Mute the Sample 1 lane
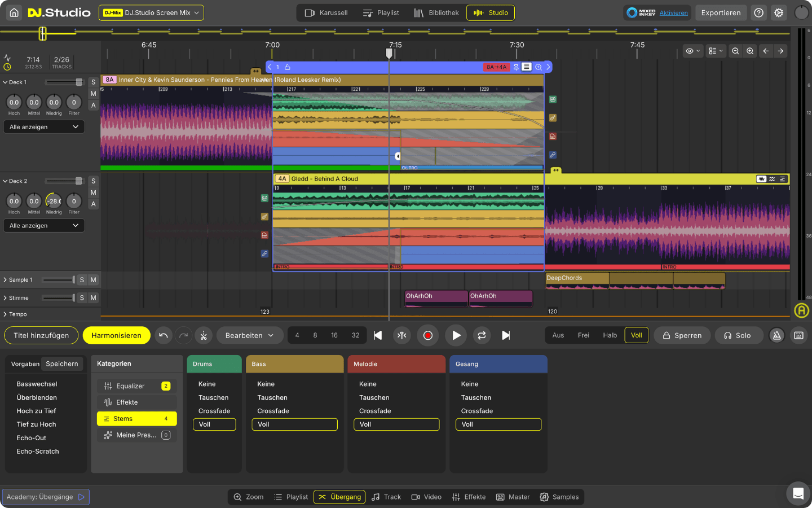The image size is (812, 508). [93, 280]
